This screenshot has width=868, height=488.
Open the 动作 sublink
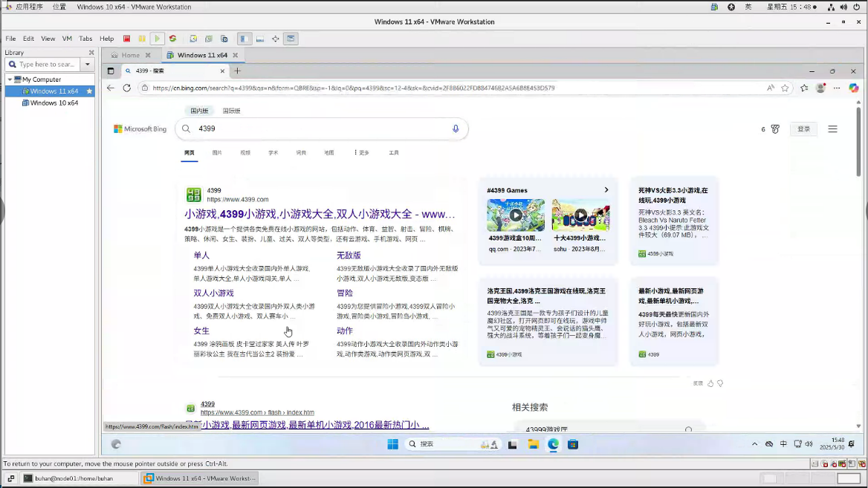point(344,331)
